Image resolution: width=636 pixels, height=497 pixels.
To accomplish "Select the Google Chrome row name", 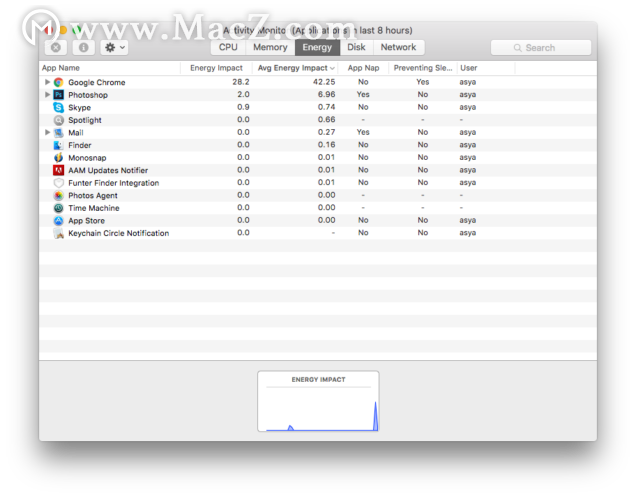I will [97, 82].
